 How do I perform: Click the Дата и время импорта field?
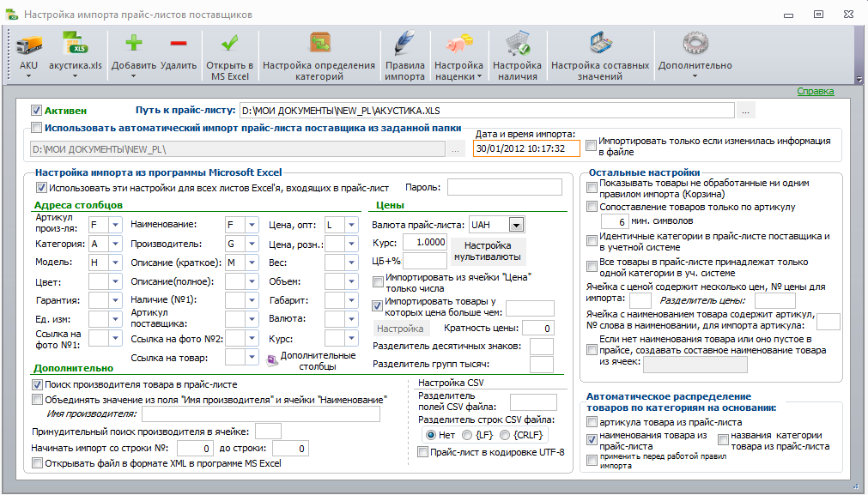[526, 148]
